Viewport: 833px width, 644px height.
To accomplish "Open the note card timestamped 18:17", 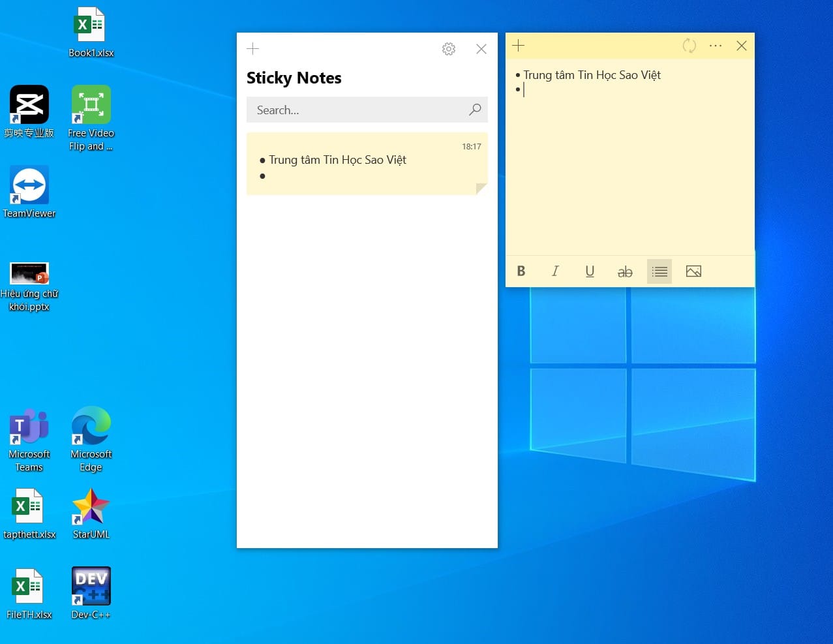I will [367, 164].
